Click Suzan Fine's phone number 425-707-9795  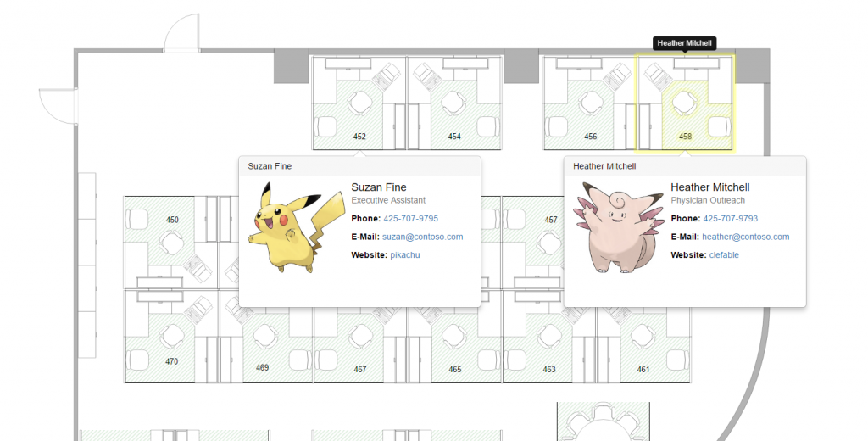(411, 218)
